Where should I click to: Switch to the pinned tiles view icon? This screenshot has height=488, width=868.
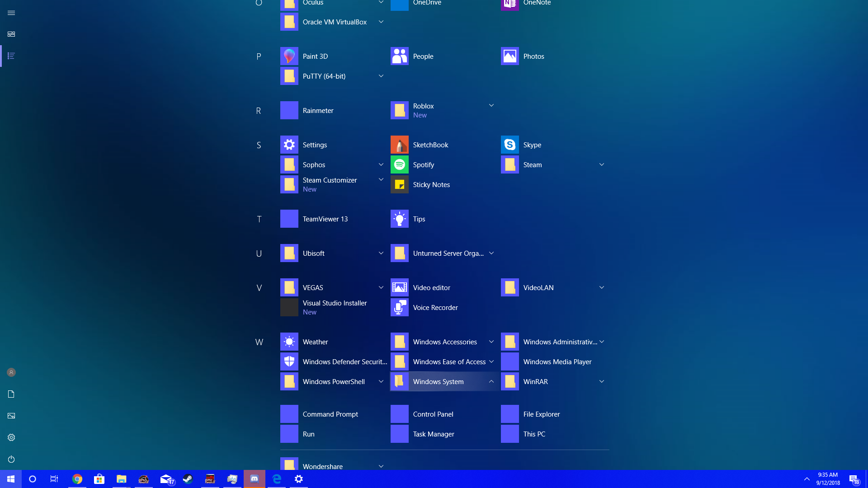click(11, 34)
